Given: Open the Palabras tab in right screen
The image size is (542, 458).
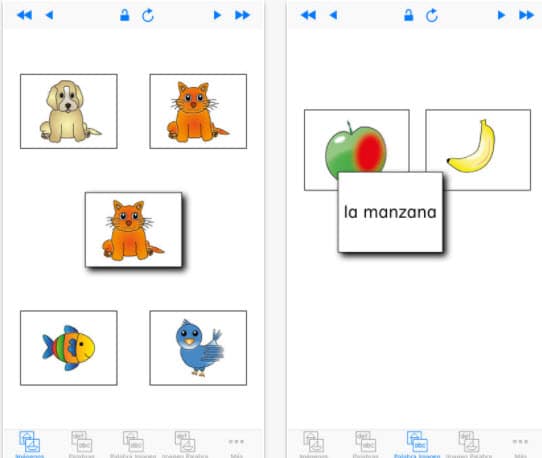Looking at the screenshot, I should pos(365,444).
